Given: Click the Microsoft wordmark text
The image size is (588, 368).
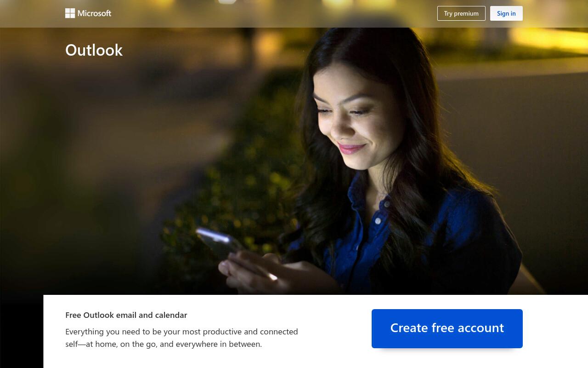Looking at the screenshot, I should pyautogui.click(x=94, y=13).
